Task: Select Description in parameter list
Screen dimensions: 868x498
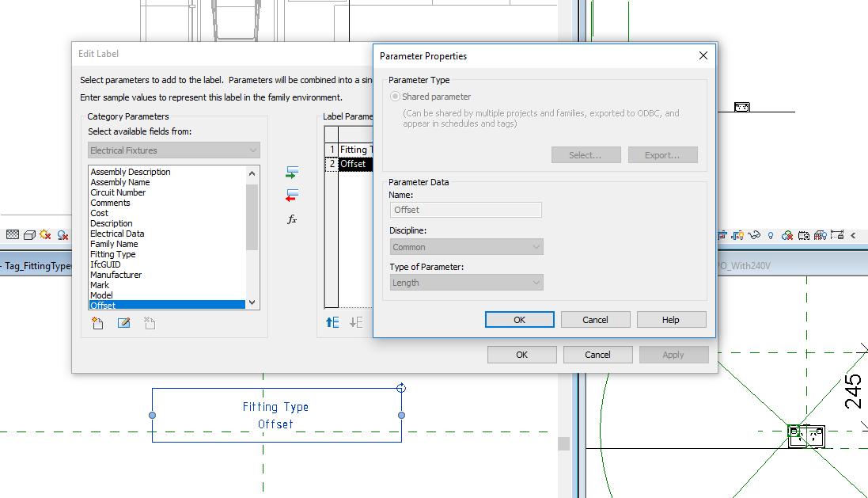Action: 167,223
